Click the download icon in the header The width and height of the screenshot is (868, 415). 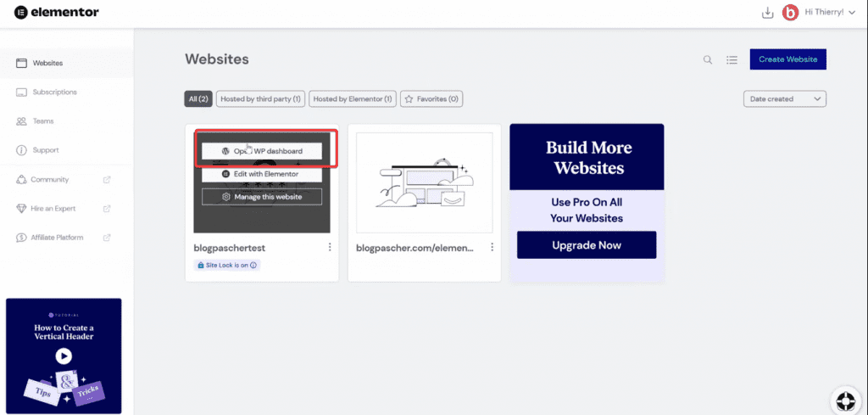pyautogui.click(x=767, y=13)
